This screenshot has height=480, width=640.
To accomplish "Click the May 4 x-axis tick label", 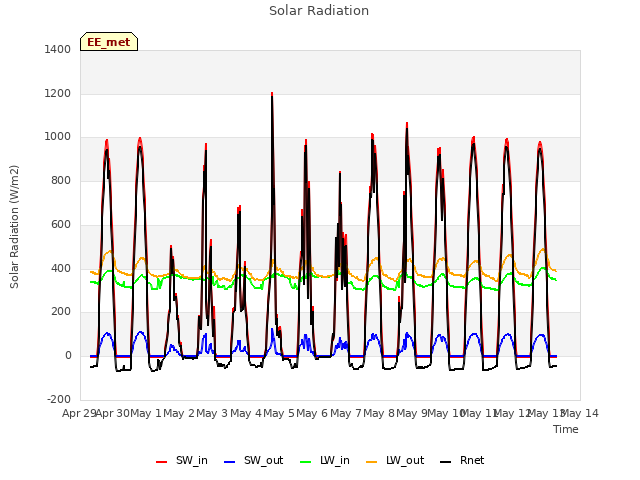I will (246, 413).
